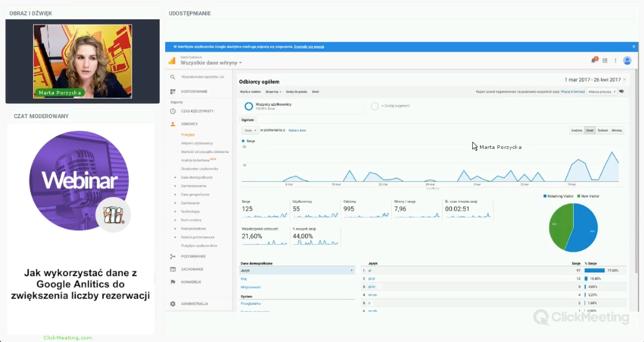Open the user account avatar
Screen dimensions: 644x342
point(627,60)
